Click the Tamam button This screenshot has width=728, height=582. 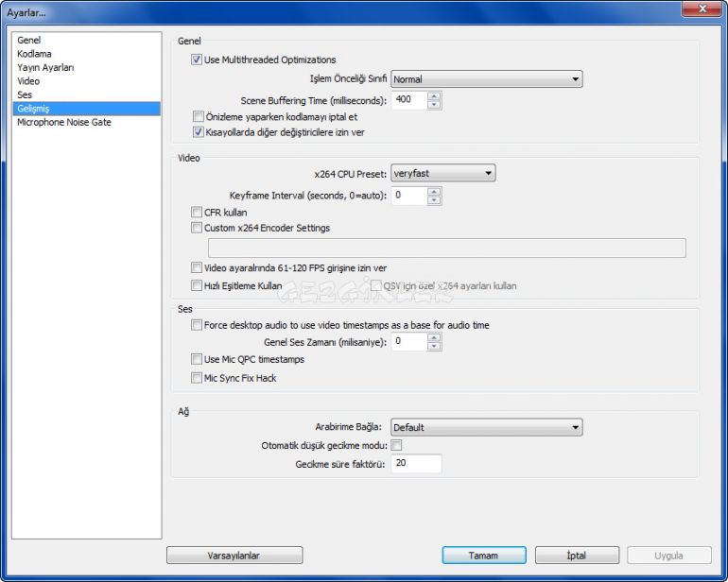tap(483, 556)
